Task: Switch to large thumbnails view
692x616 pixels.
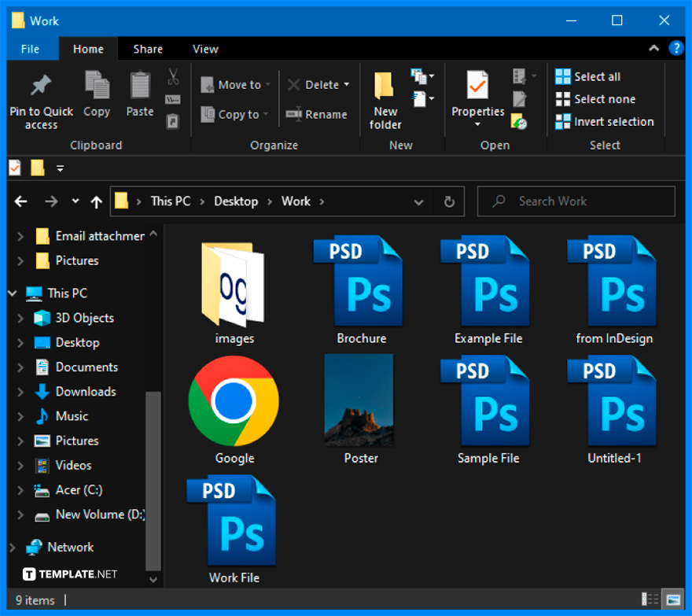Action: pyautogui.click(x=673, y=599)
